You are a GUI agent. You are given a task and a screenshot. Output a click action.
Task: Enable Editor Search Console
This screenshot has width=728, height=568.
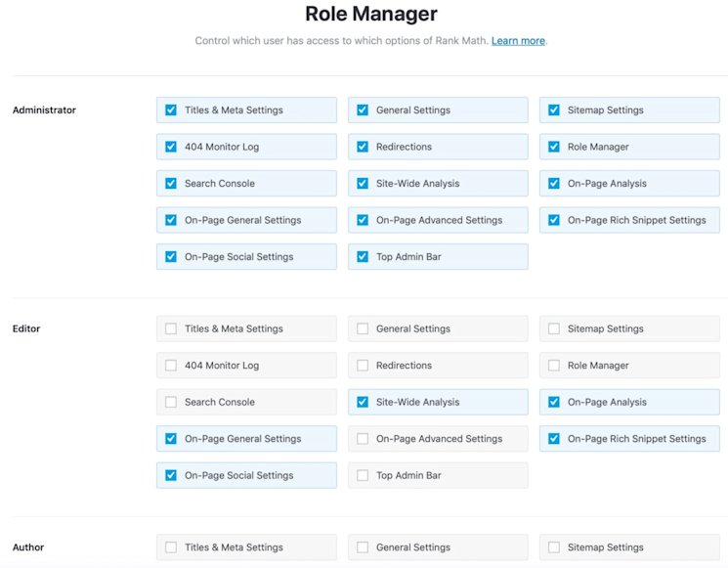(171, 402)
